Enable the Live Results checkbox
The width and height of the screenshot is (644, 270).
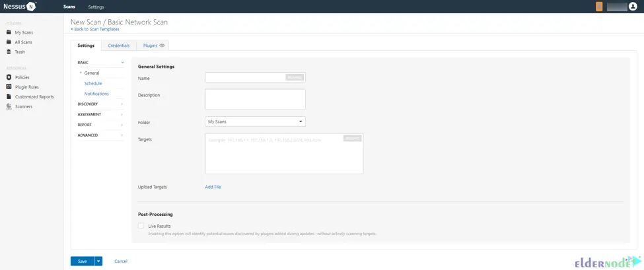click(141, 226)
